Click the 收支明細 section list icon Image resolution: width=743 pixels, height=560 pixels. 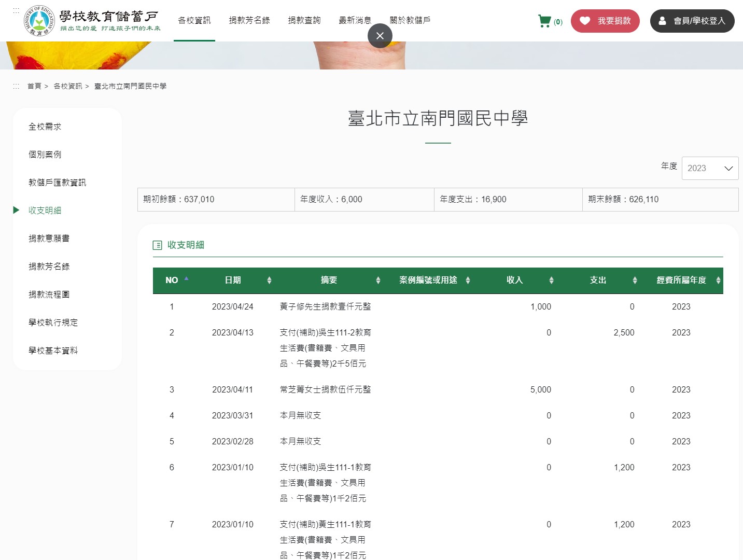click(158, 245)
